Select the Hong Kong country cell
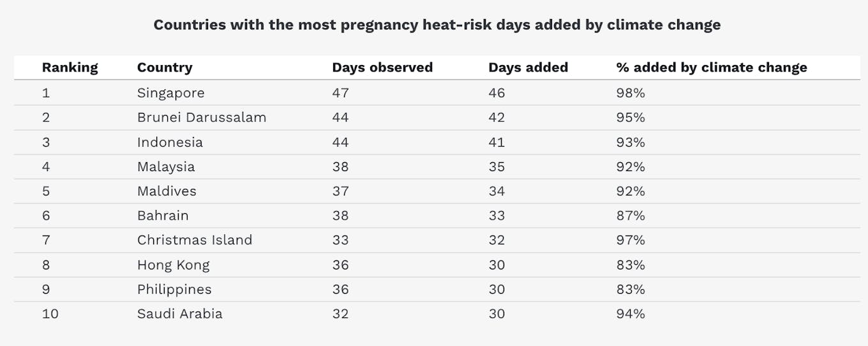 pyautogui.click(x=173, y=265)
